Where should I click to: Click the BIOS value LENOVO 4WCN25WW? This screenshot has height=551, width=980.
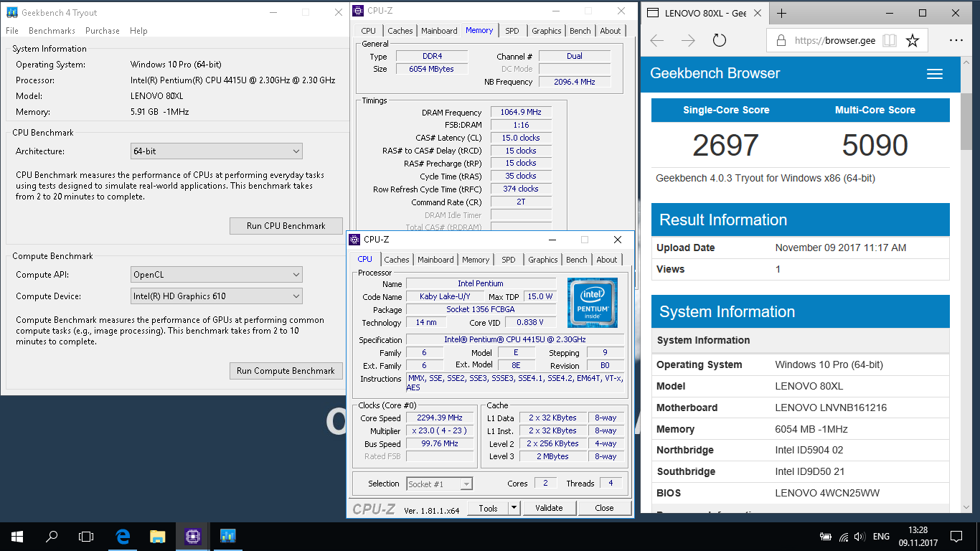(x=827, y=494)
